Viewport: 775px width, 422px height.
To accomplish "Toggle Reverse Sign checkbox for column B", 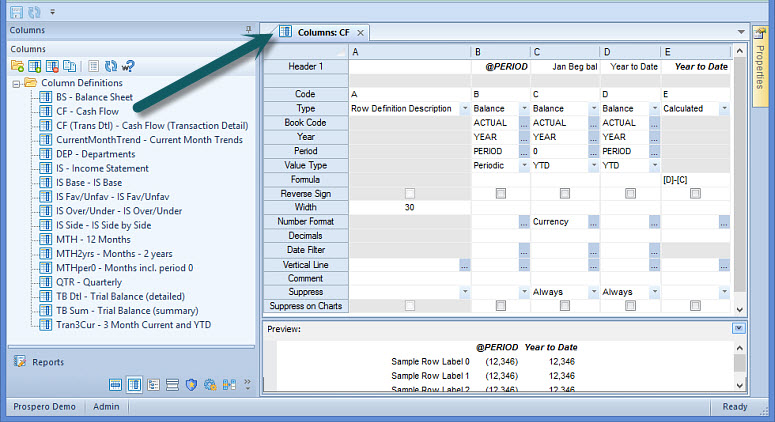I will 500,193.
